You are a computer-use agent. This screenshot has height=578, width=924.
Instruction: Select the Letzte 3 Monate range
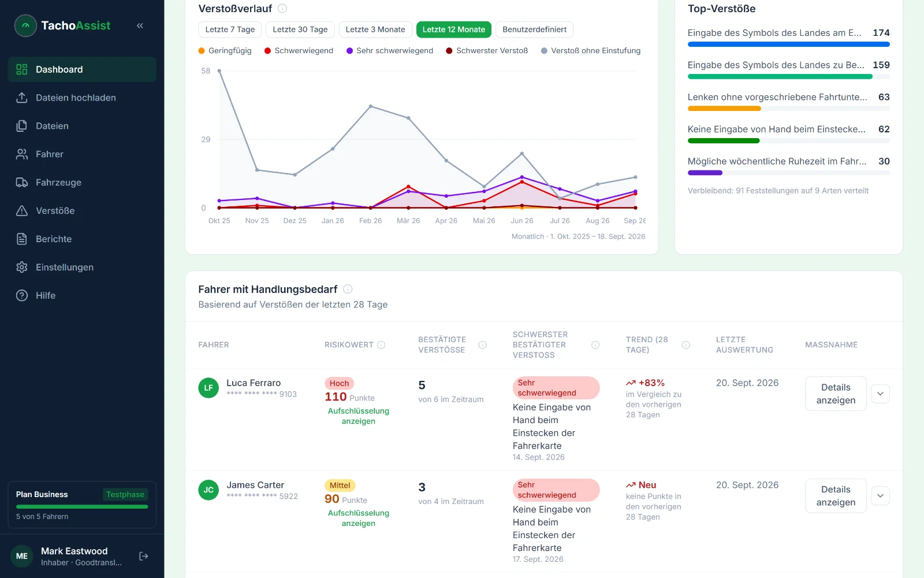click(x=375, y=29)
